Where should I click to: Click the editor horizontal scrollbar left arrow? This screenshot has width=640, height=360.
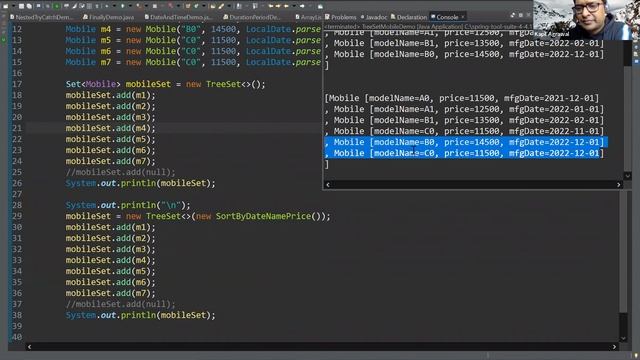click(x=29, y=347)
